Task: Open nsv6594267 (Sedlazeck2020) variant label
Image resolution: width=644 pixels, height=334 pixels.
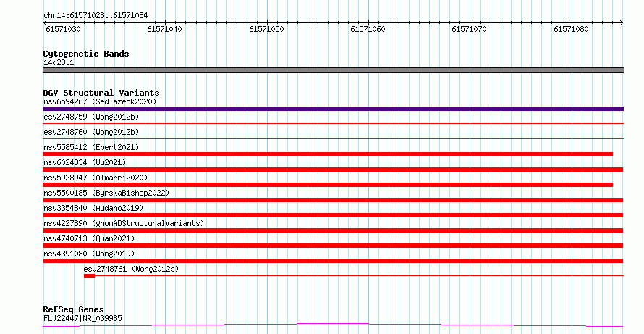Action: pyautogui.click(x=100, y=101)
